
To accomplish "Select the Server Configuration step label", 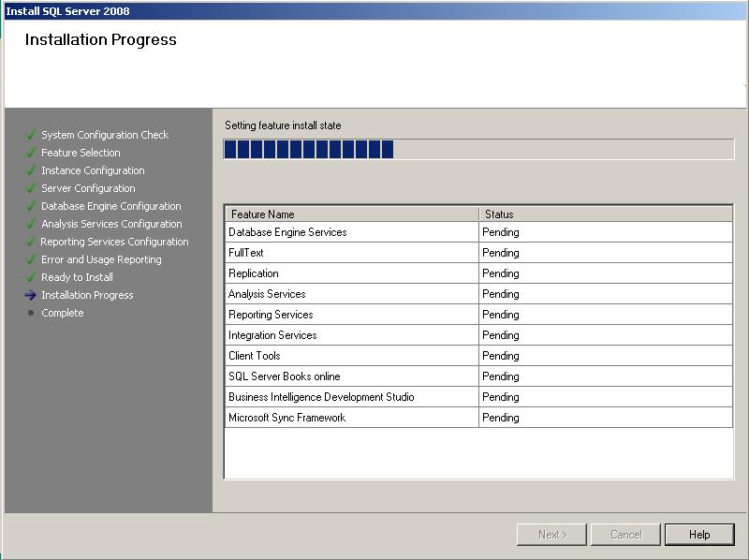I will [x=88, y=188].
